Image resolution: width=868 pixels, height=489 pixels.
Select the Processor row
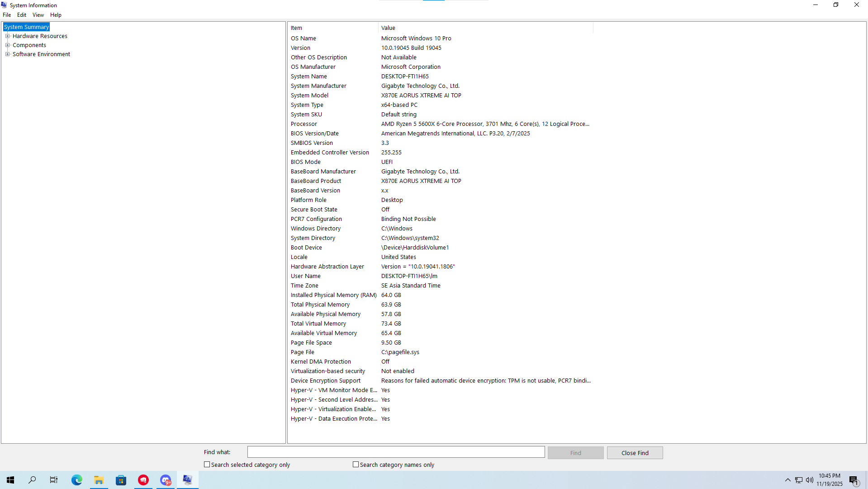(x=441, y=124)
